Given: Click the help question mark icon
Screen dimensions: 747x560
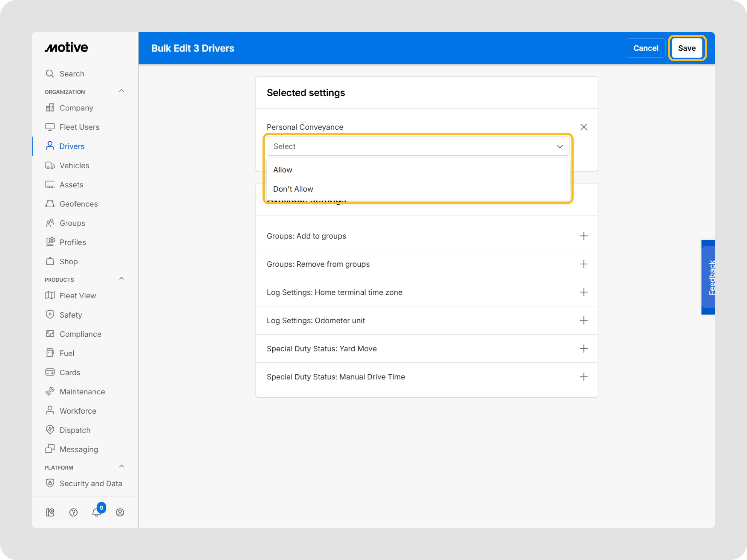Looking at the screenshot, I should [73, 513].
